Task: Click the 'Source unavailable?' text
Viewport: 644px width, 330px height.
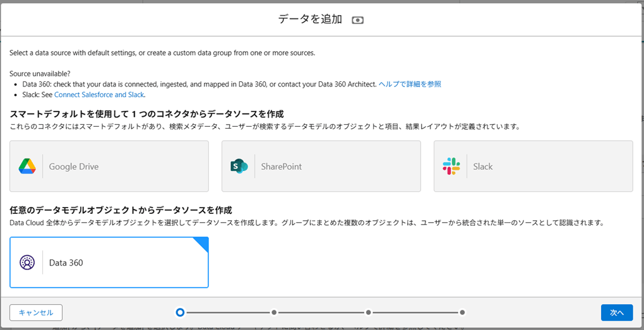Action: (x=40, y=74)
